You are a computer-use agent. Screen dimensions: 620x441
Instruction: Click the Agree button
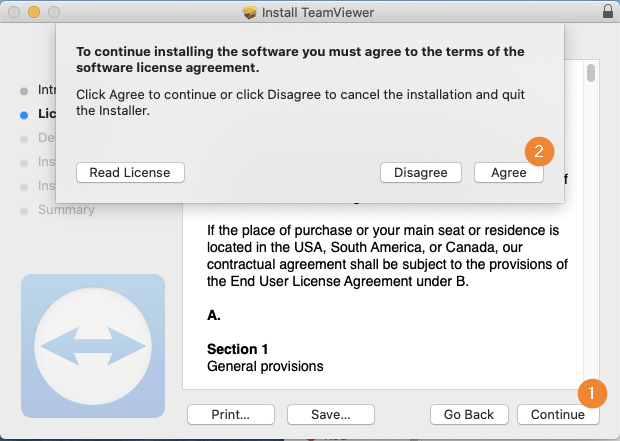click(x=508, y=172)
